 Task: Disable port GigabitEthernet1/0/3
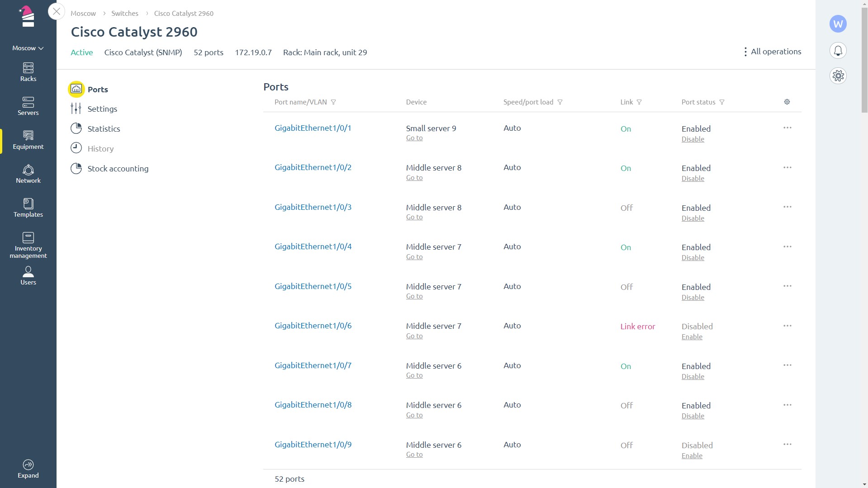pyautogui.click(x=693, y=218)
